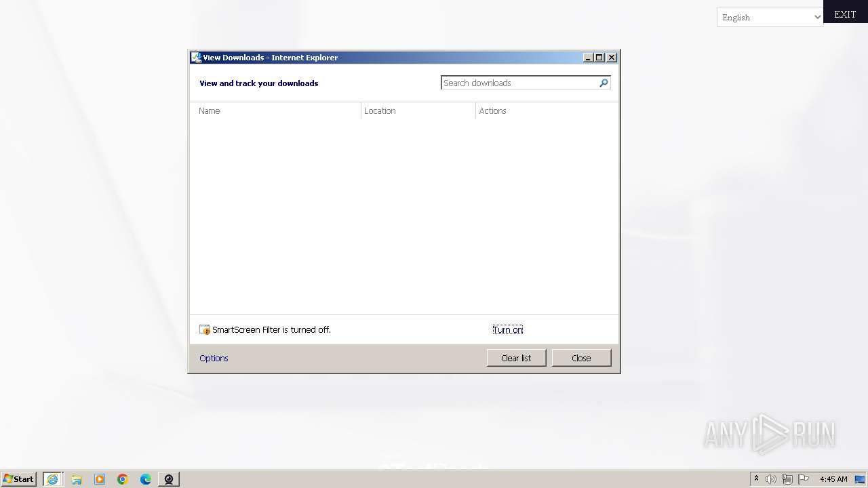Screen dimensions: 868x488
Task: Click the show desktop tray icon
Action: point(860,479)
